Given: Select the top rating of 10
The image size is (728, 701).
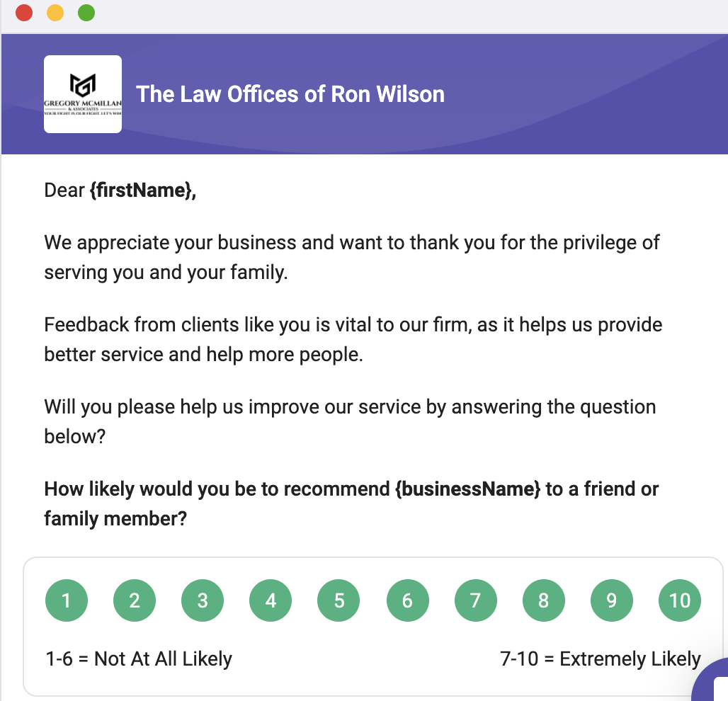Looking at the screenshot, I should tap(679, 600).
